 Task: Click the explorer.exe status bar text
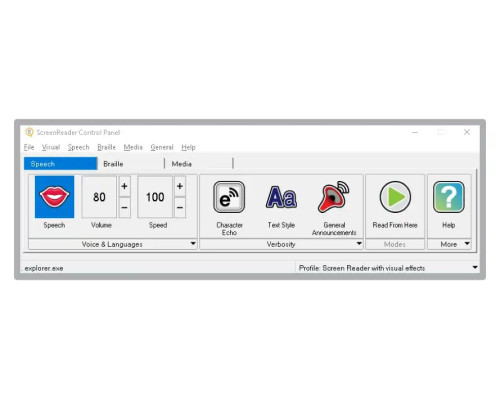pyautogui.click(x=44, y=268)
